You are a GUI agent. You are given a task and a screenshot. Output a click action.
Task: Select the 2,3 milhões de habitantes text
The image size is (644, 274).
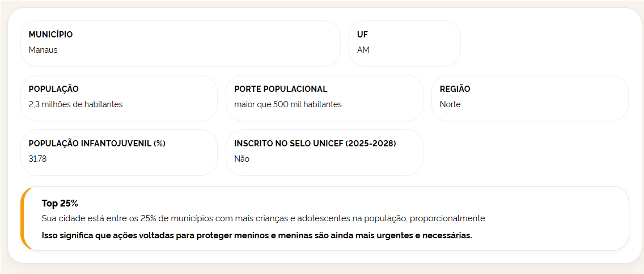(x=75, y=104)
